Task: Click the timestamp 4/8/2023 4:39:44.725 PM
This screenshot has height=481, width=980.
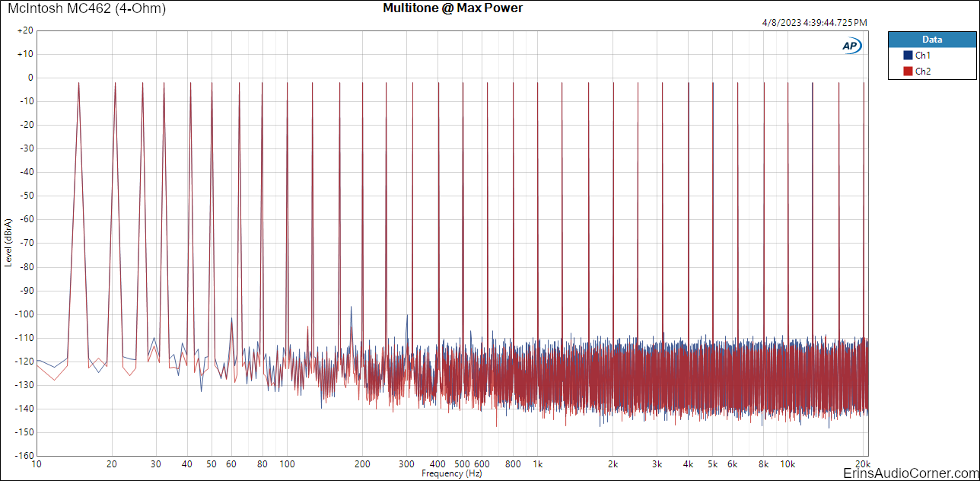Action: tap(814, 23)
